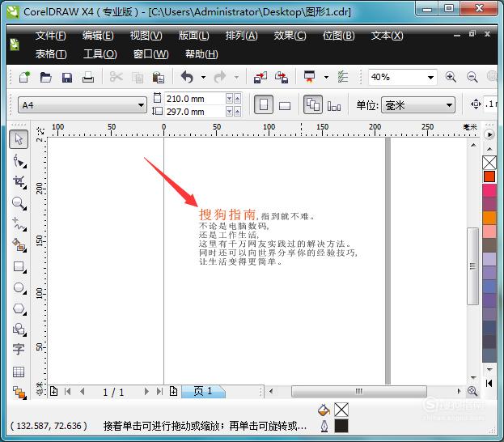Expand the color palette flyout arrow
504x442 pixels.
(x=489, y=134)
